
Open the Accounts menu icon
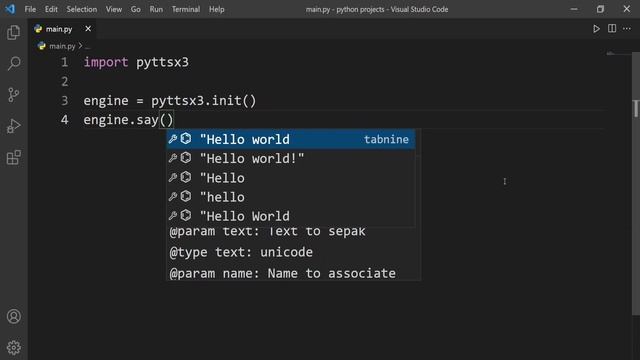click(13, 316)
